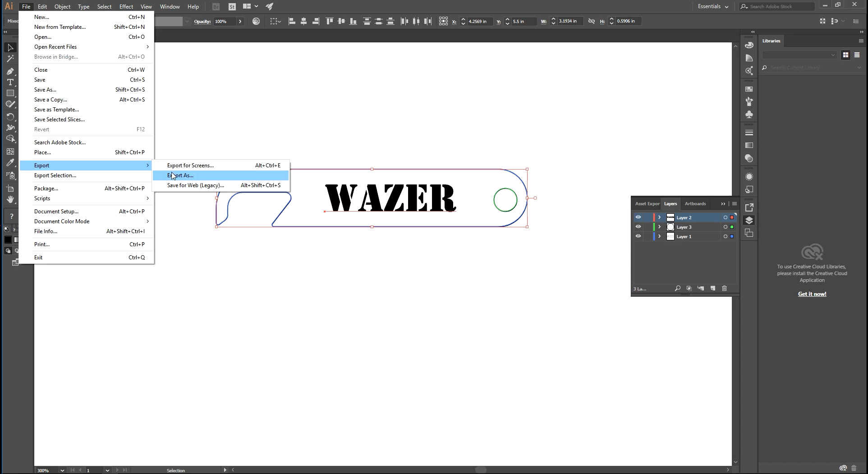
Task: Toggle constrain width and height proportions
Action: pyautogui.click(x=592, y=21)
